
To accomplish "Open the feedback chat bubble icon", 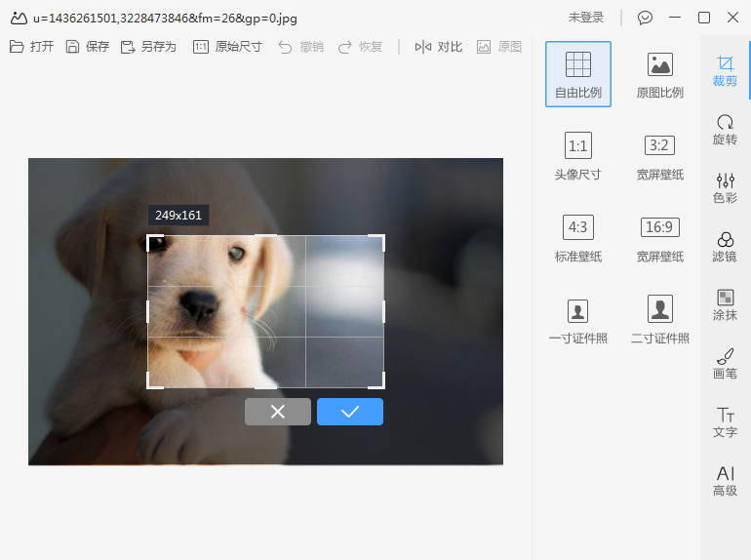I will tap(645, 18).
